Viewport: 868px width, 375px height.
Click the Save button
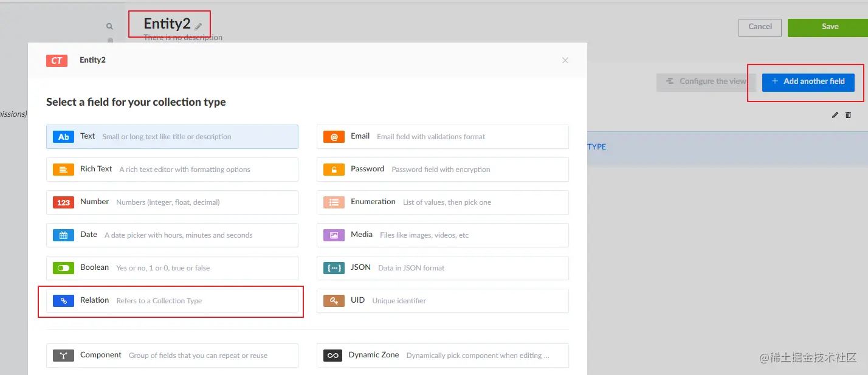(x=828, y=27)
